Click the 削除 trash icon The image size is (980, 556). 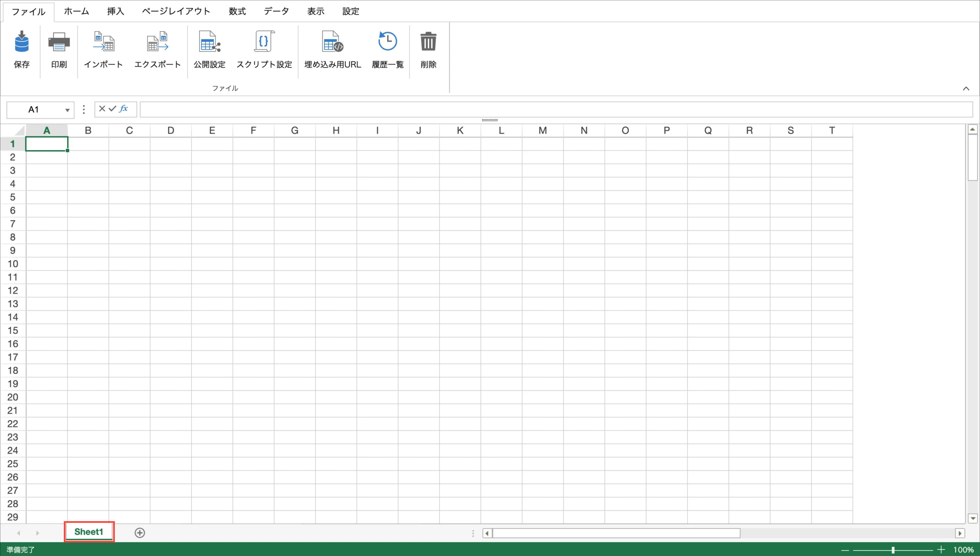tap(428, 42)
